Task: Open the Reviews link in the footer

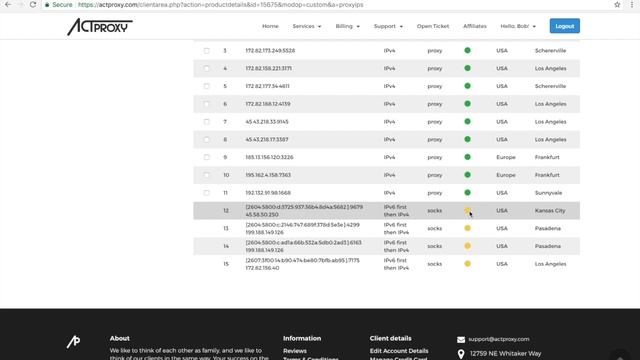Action: pos(295,351)
